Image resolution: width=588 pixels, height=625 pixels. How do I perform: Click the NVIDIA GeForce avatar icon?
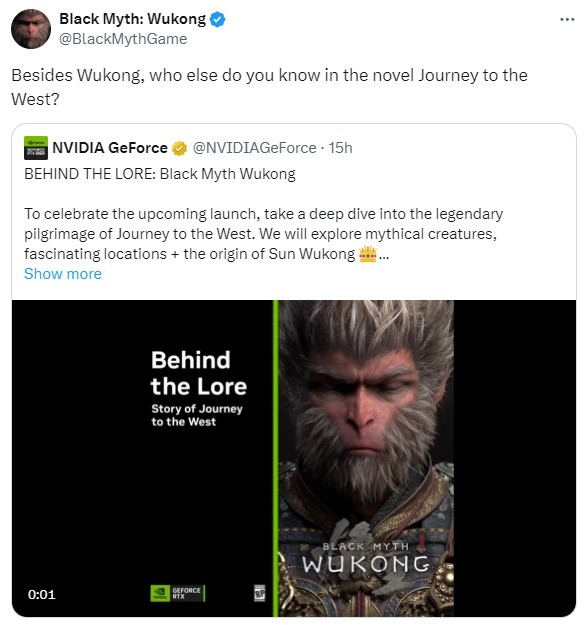click(36, 148)
